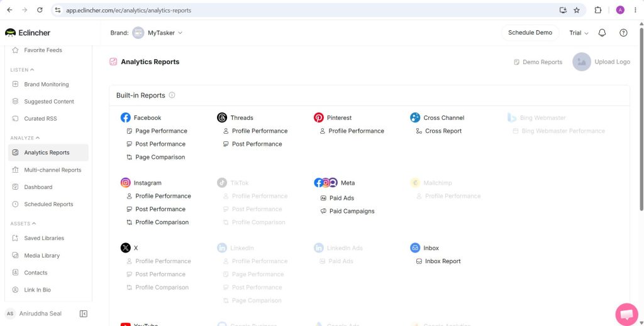Open Multi-channel Reports in sidebar
The height and width of the screenshot is (326, 644).
48,170
